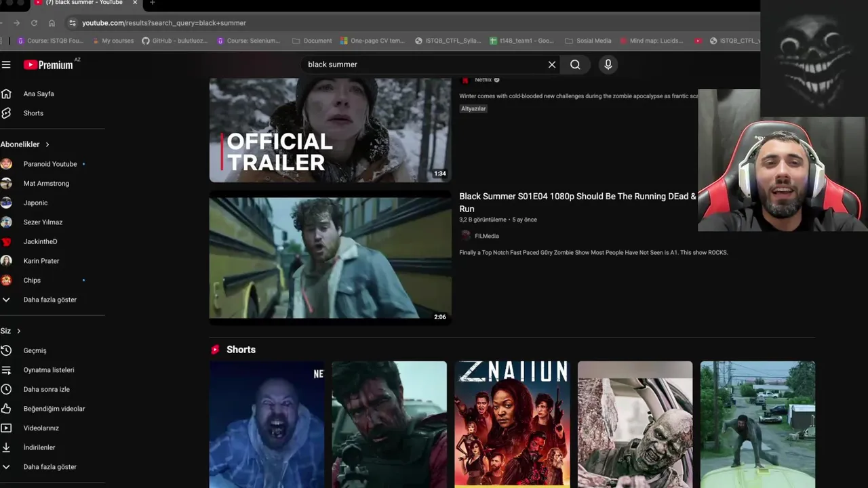Open Course: Selenium bookmark
868x488 pixels.
[248, 41]
